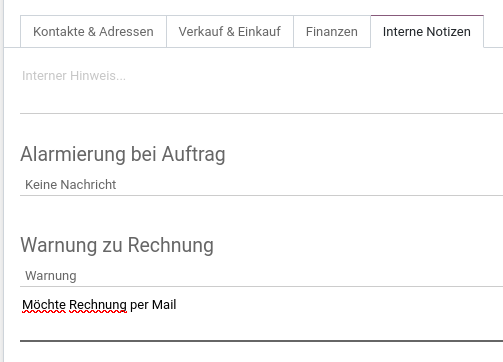
Task: Switch to the Kontakte & Adressen tab
Action: 93,32
